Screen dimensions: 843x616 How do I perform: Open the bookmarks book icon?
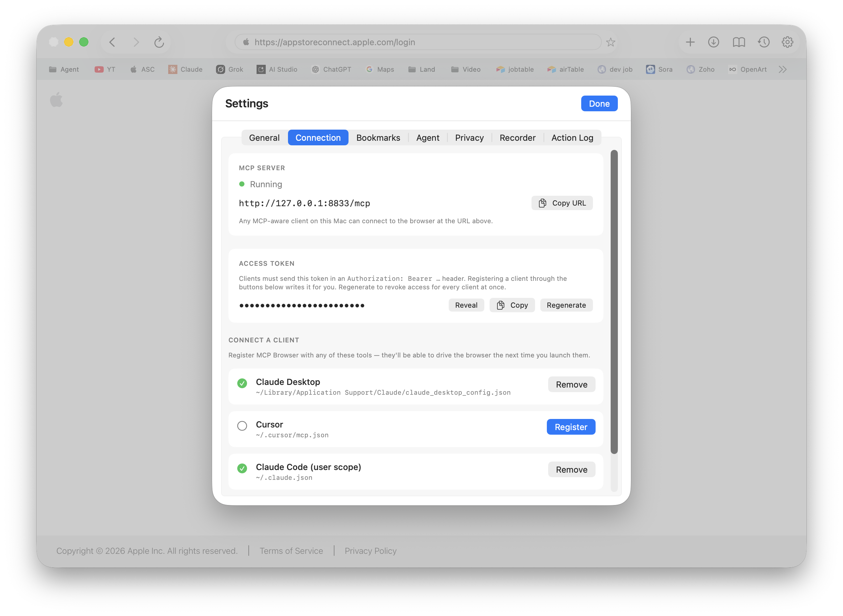[739, 42]
